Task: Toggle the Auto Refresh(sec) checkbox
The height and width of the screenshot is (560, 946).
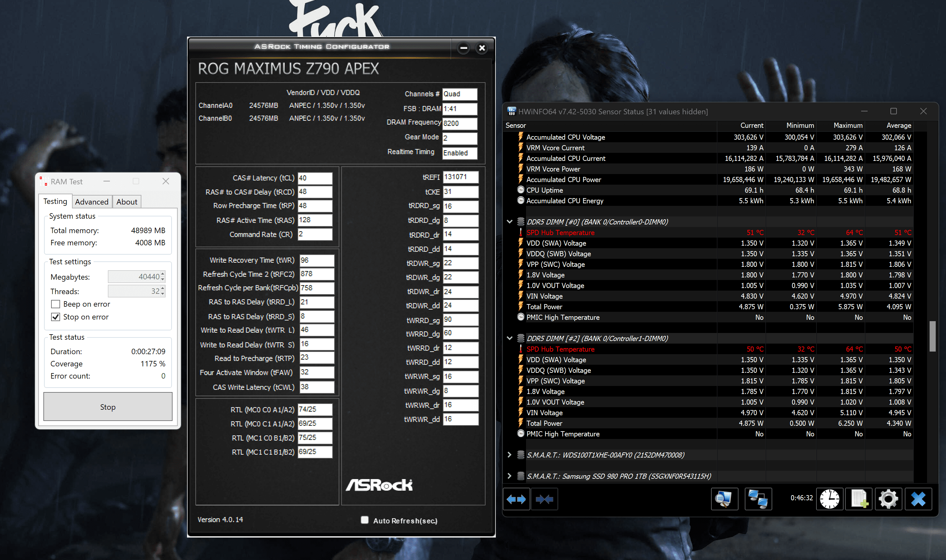Action: point(364,520)
